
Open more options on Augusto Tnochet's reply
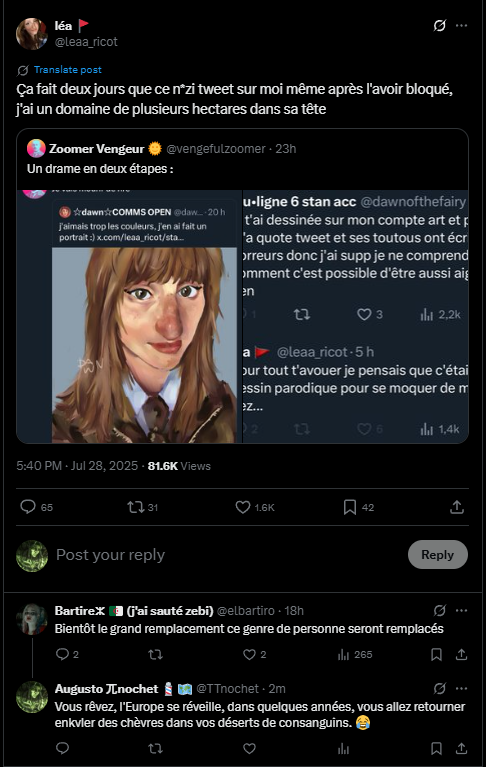[x=461, y=688]
